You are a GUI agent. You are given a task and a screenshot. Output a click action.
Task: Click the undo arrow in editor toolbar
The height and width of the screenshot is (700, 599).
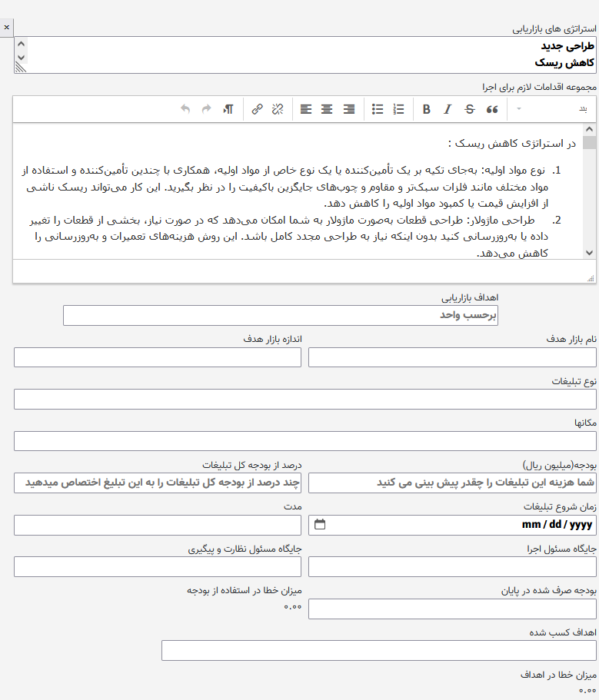185,109
